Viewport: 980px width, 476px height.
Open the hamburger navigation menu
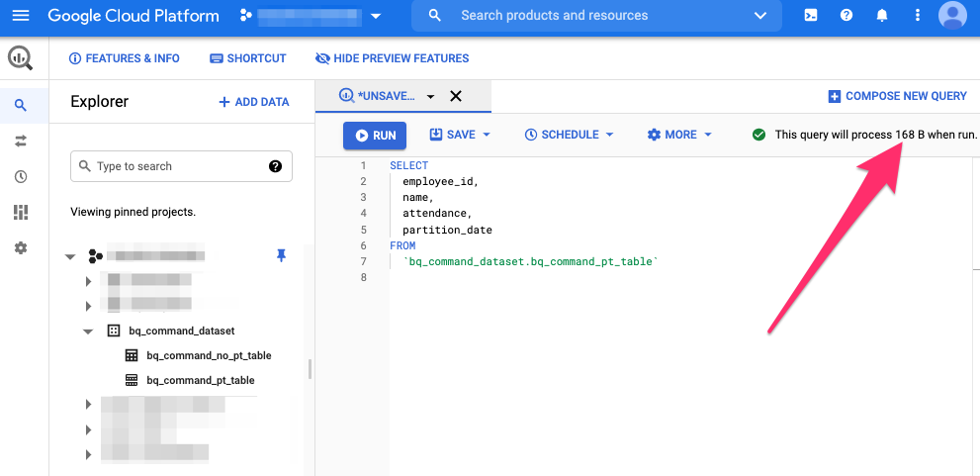pyautogui.click(x=21, y=16)
